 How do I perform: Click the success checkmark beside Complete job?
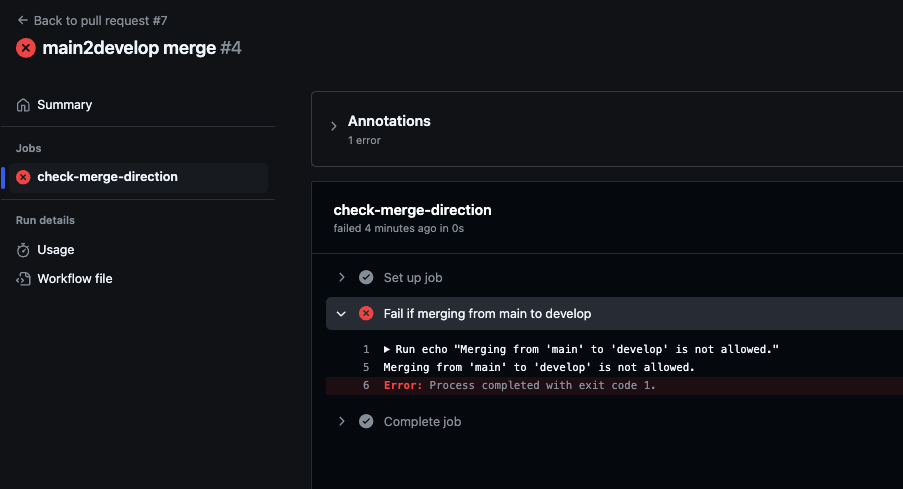pyautogui.click(x=366, y=421)
